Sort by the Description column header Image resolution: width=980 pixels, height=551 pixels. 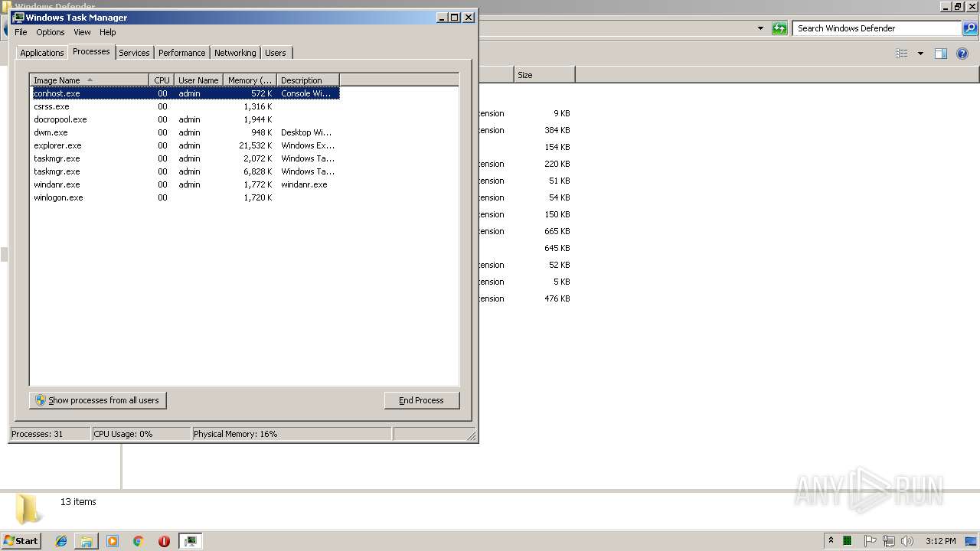coord(308,80)
